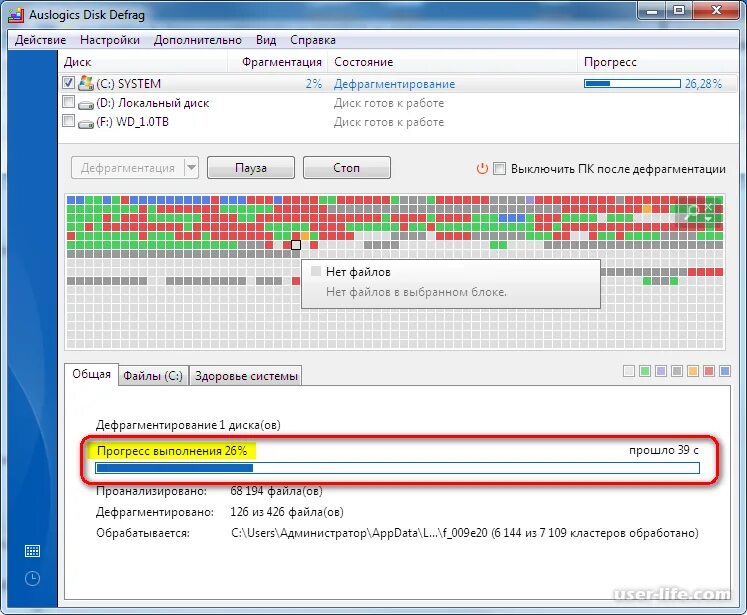Click the 26,28% progress value
This screenshot has height=615, width=747.
703,84
